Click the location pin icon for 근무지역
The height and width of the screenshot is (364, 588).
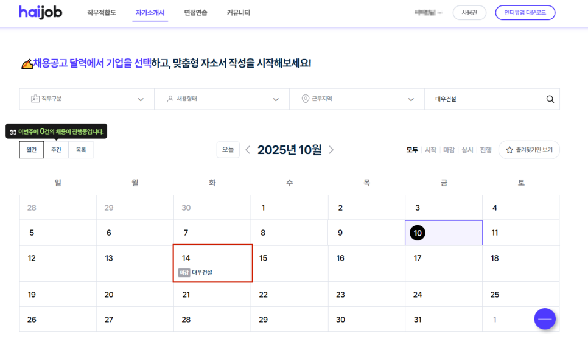(305, 99)
